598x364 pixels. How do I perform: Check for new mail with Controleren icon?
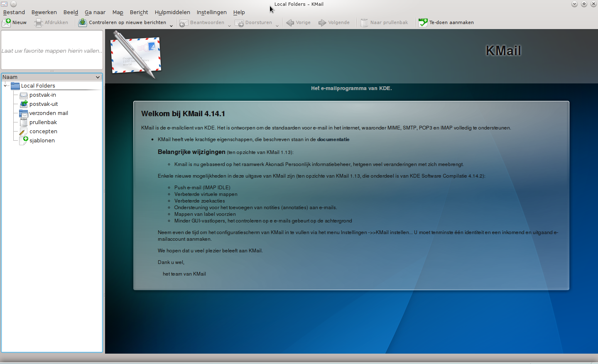(x=83, y=23)
